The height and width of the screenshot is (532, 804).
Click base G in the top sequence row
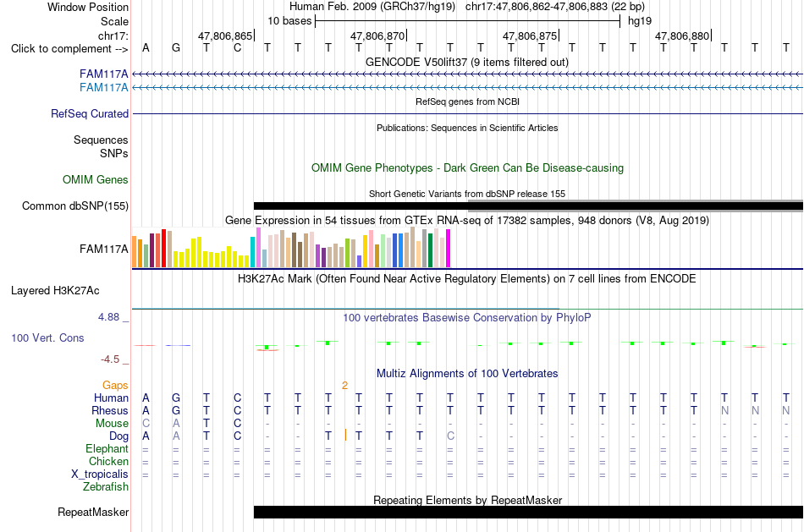tap(176, 48)
